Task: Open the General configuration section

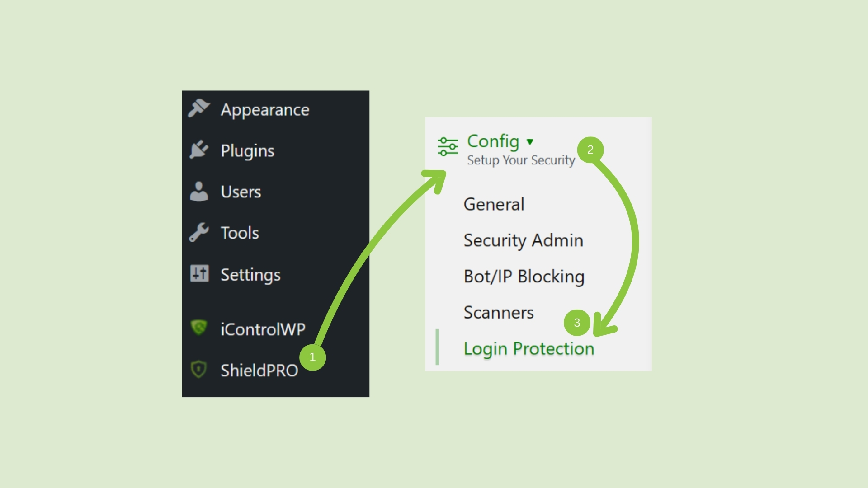Action: pos(494,204)
